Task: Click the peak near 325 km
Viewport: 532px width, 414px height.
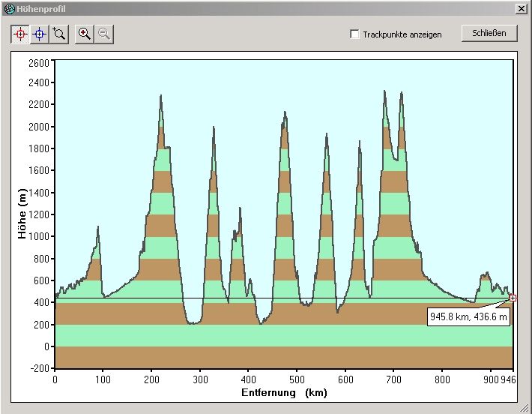Action: (214, 127)
